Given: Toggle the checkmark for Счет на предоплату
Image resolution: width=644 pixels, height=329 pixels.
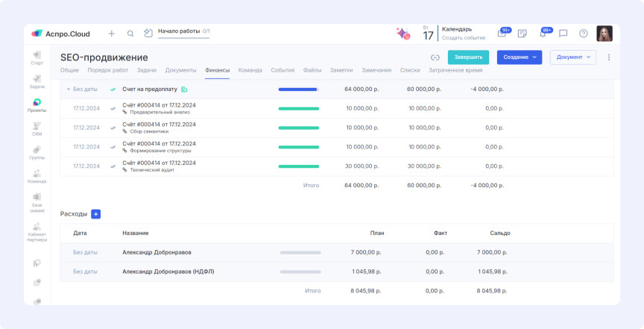Looking at the screenshot, I should click(x=113, y=89).
